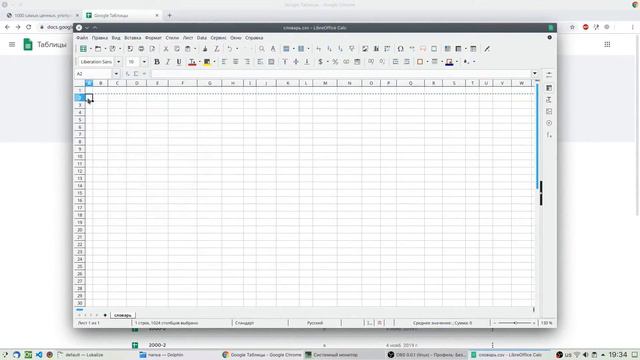Viewport: 640px width, 360px height.
Task: Click the Align right icon
Action: (247, 62)
